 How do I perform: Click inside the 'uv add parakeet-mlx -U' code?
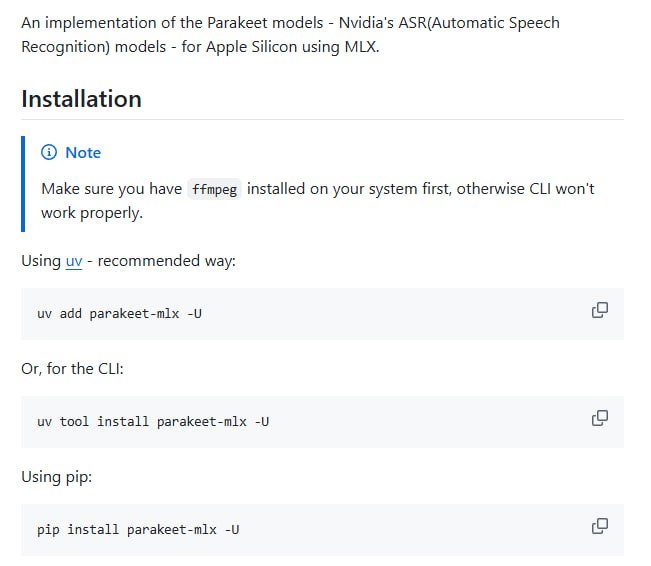(x=119, y=313)
